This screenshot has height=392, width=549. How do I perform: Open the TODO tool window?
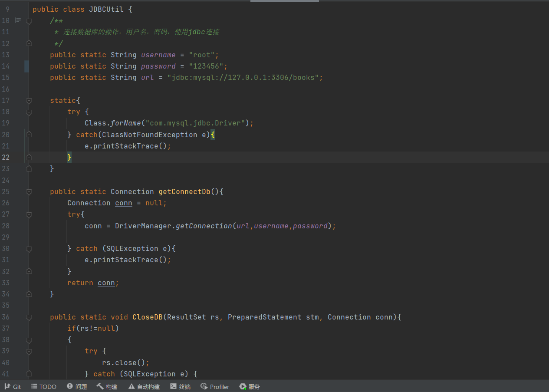pyautogui.click(x=44, y=387)
